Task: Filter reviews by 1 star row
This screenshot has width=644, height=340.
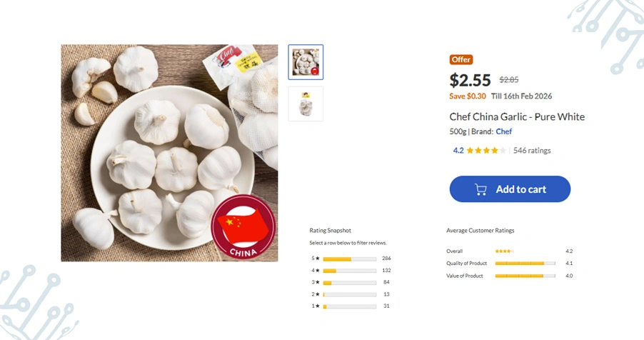Action: (x=349, y=306)
